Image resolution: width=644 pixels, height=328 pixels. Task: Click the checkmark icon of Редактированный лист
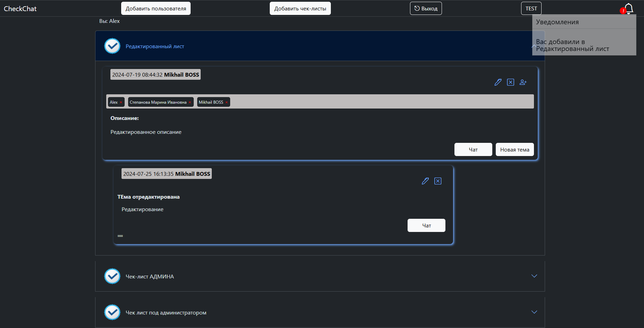pyautogui.click(x=112, y=46)
